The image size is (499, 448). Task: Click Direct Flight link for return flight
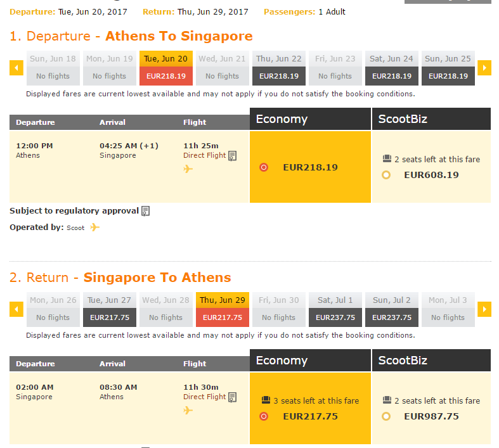204,397
